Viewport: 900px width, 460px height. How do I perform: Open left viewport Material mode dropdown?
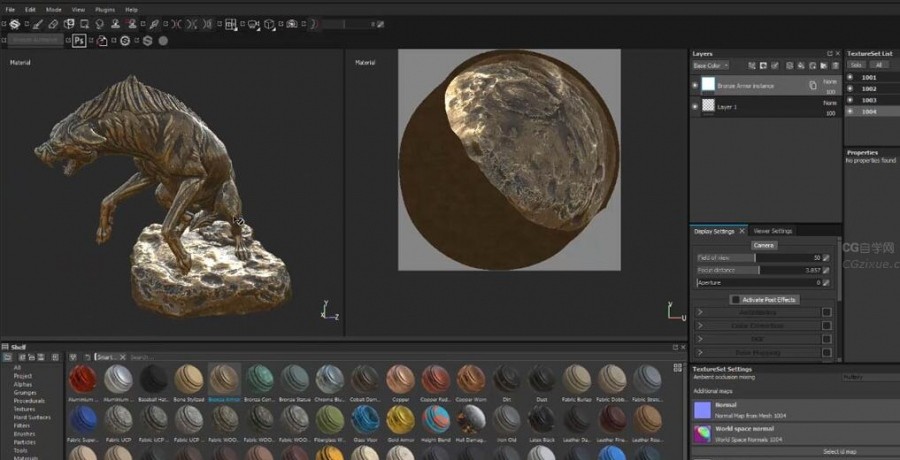(20, 62)
